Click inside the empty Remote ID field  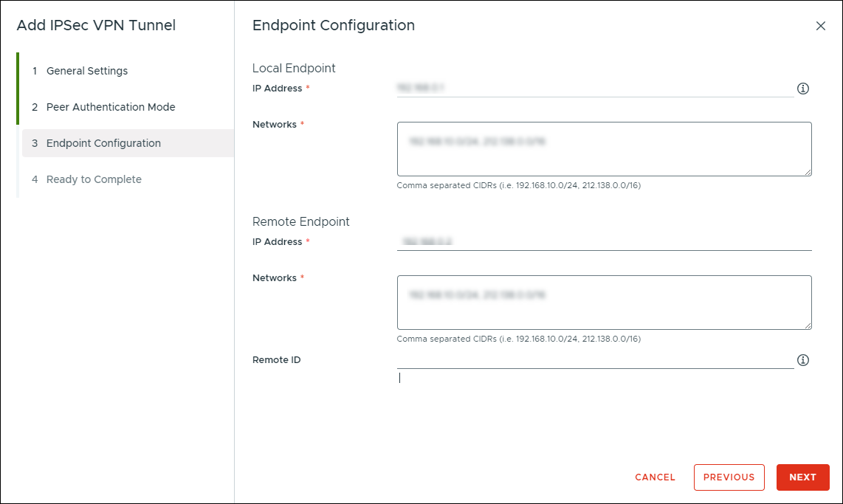(591, 359)
